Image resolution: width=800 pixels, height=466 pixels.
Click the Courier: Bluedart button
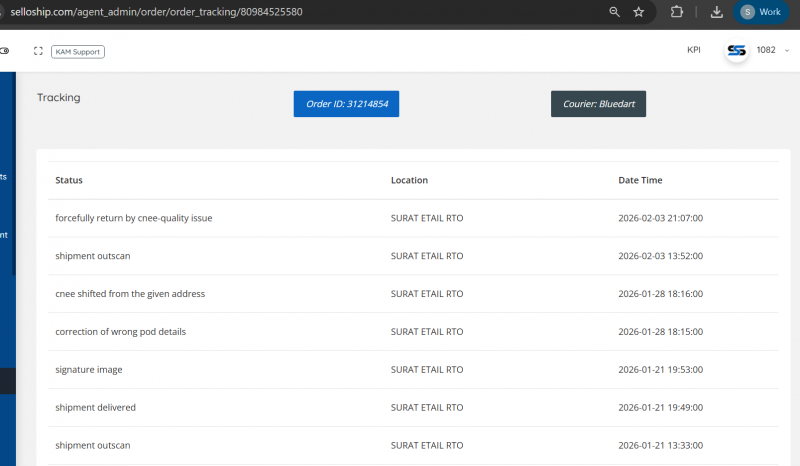pos(598,104)
